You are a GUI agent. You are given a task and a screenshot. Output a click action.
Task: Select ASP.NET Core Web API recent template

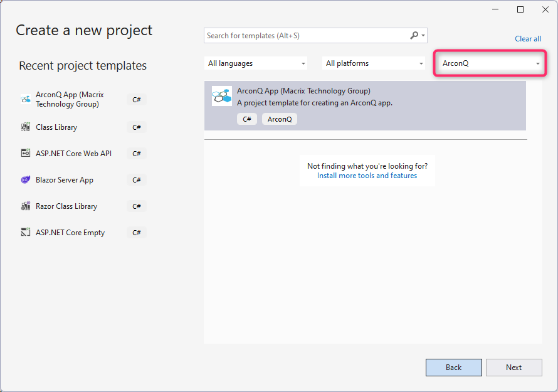(x=83, y=154)
